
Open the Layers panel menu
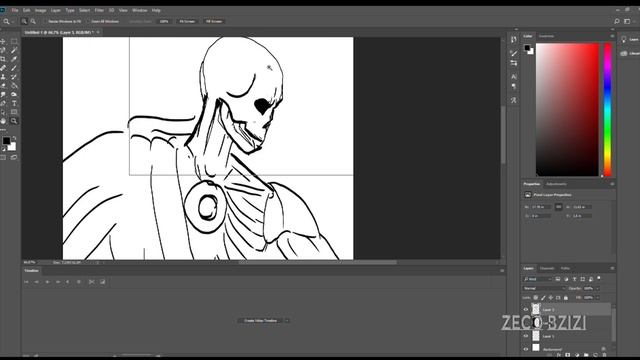(x=612, y=268)
